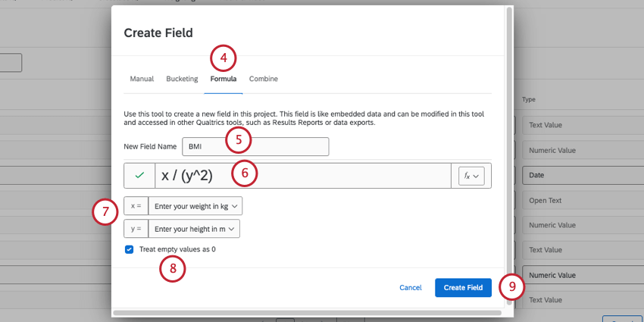Screen dimensions: 644x322
Task: Expand the y variable height dropdown
Action: [195, 228]
